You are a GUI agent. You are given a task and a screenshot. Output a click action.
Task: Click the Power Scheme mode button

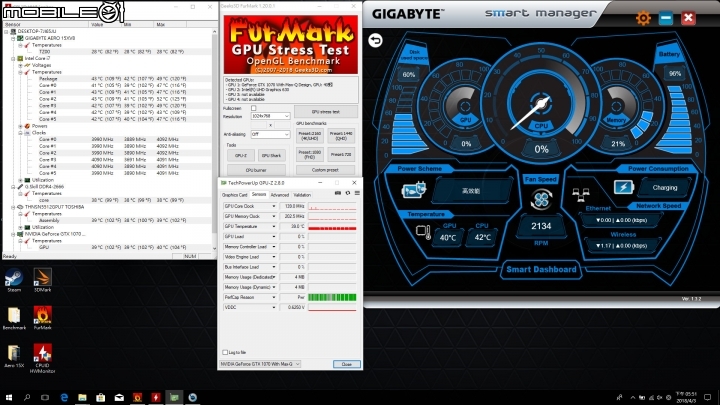[x=471, y=191]
